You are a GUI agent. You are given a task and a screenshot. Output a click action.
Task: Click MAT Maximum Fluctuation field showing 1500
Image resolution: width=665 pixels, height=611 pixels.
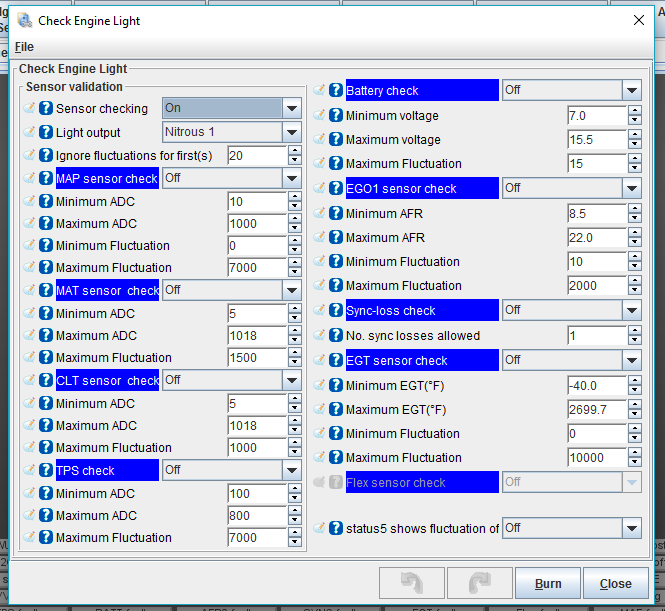click(x=257, y=357)
